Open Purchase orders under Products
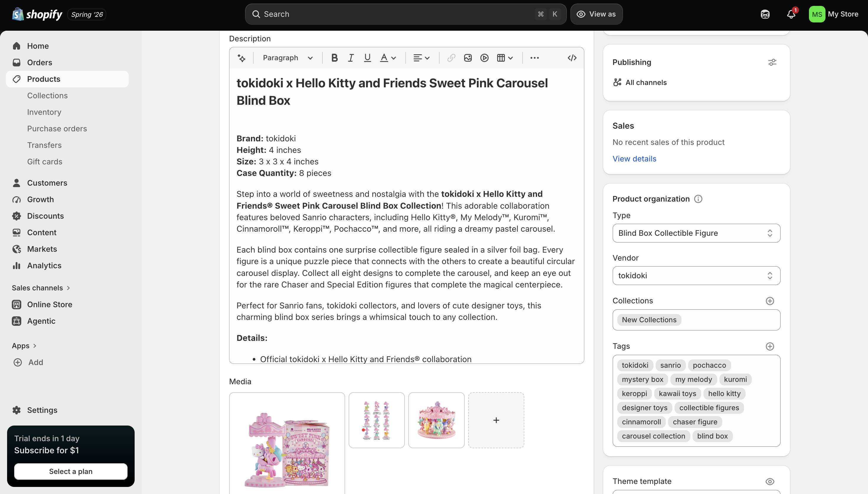This screenshot has width=868, height=494. point(57,129)
